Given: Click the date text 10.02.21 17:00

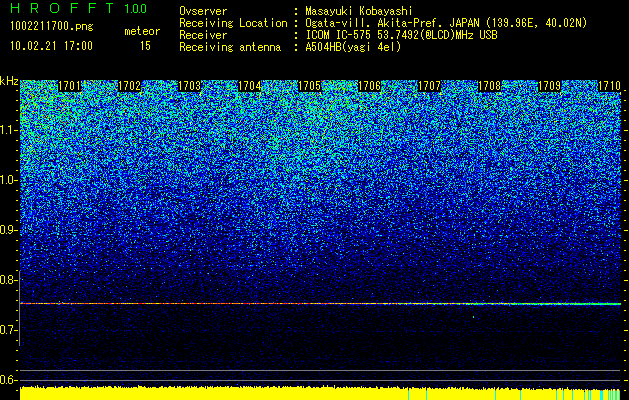Looking at the screenshot, I should click(x=51, y=46).
